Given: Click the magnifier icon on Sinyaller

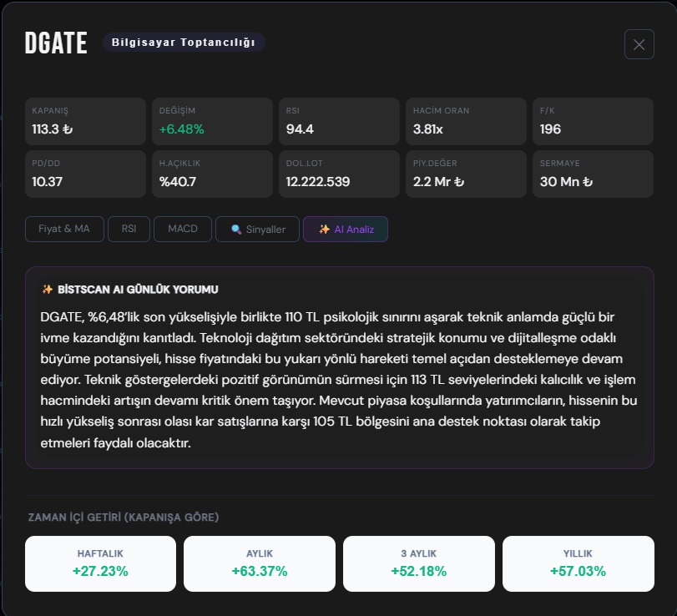Looking at the screenshot, I should [236, 230].
